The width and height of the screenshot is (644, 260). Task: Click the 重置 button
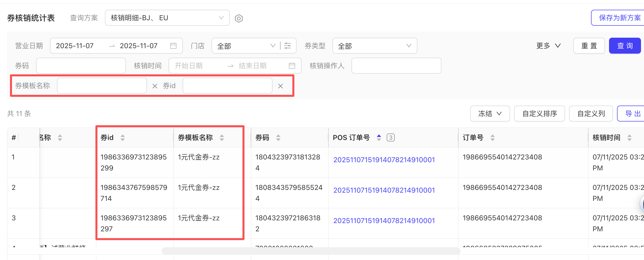click(589, 46)
